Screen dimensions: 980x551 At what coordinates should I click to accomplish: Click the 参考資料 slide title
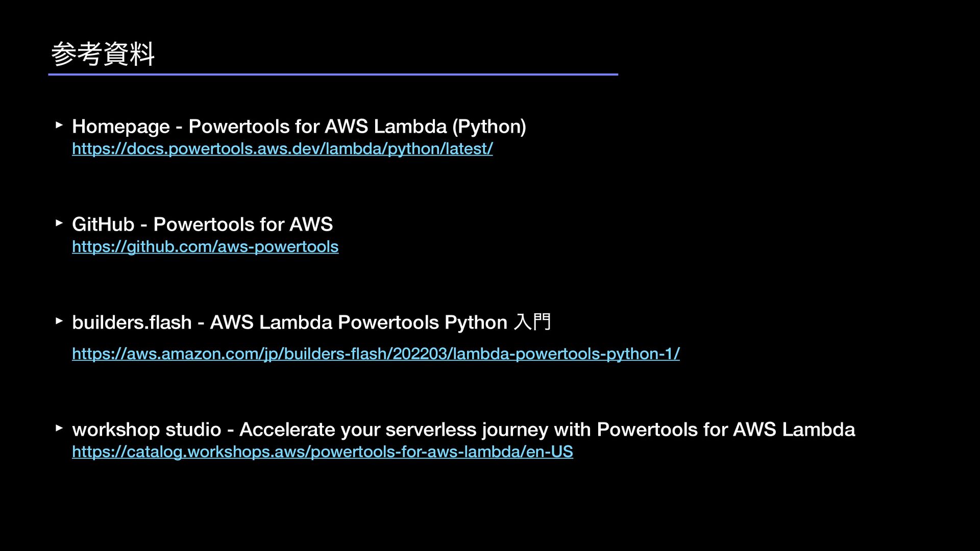click(103, 54)
